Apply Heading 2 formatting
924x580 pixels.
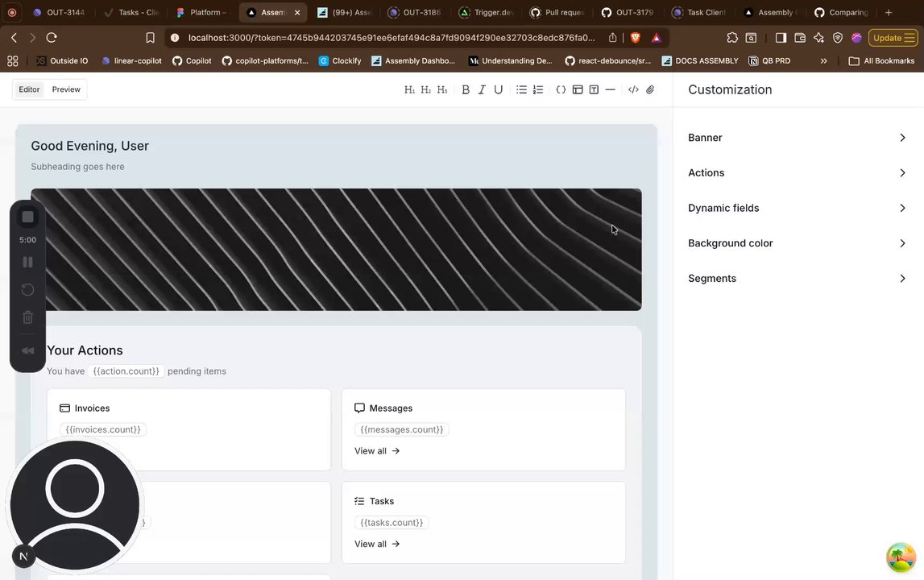[x=425, y=89]
